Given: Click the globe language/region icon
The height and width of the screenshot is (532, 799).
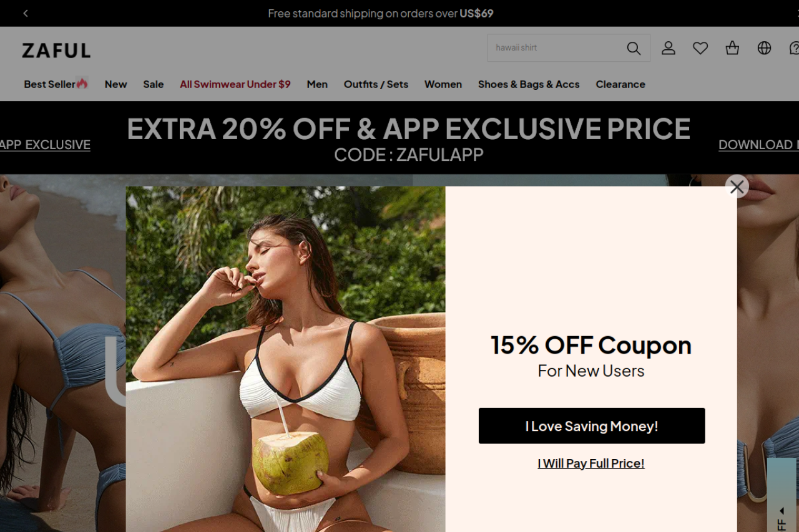Looking at the screenshot, I should point(764,48).
